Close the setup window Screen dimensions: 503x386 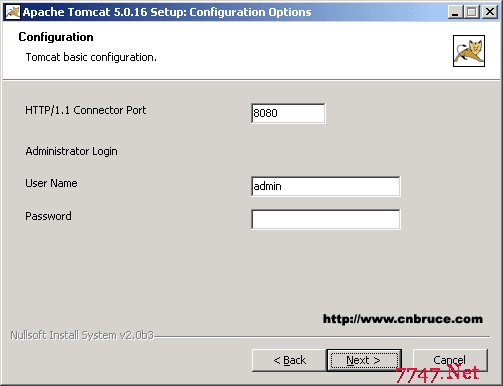pos(490,12)
